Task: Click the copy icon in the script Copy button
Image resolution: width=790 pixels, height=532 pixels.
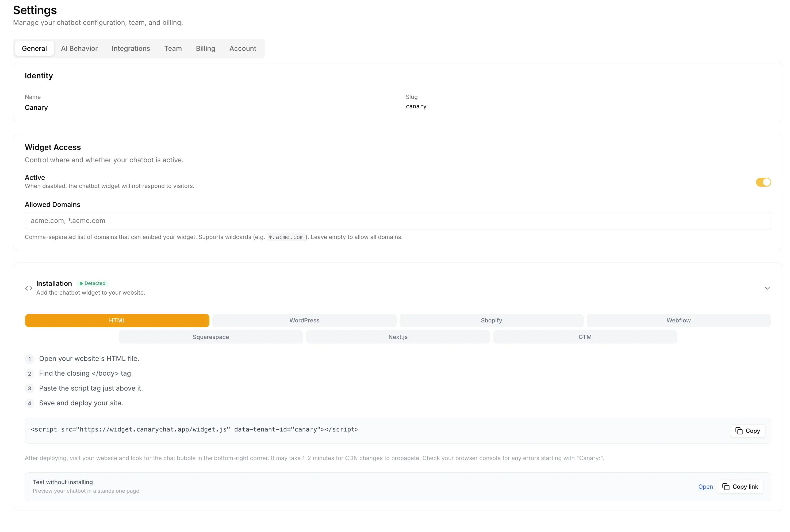Action: tap(739, 431)
